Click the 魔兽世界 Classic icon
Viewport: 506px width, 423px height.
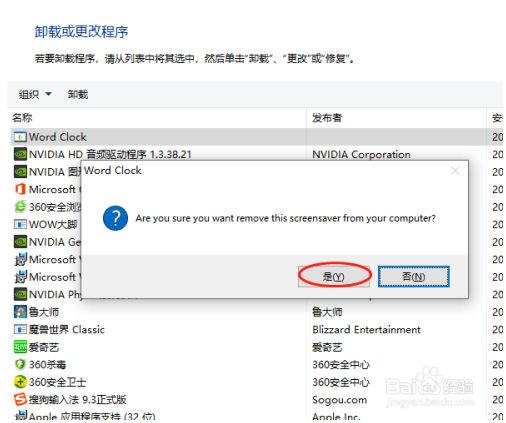pyautogui.click(x=20, y=330)
